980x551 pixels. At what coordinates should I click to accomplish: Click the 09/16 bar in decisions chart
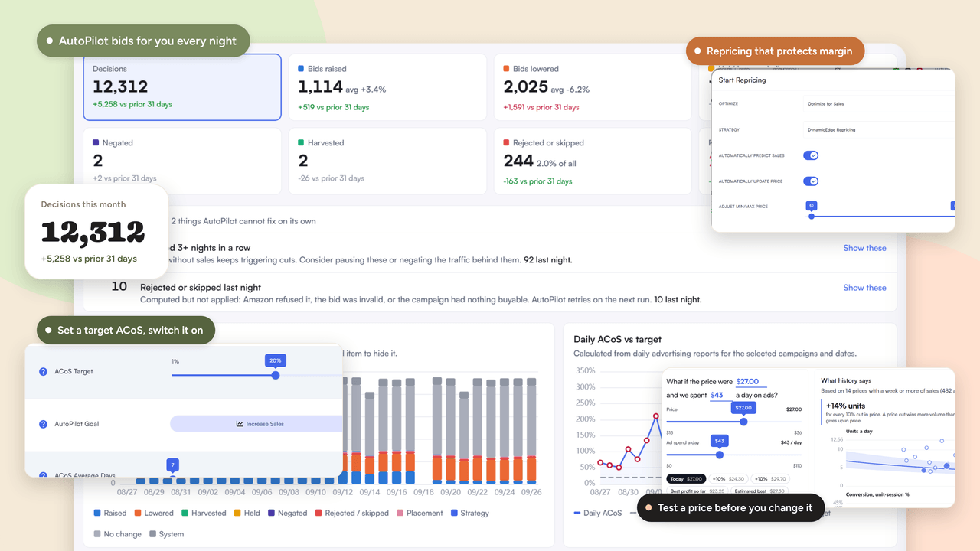pos(397,432)
